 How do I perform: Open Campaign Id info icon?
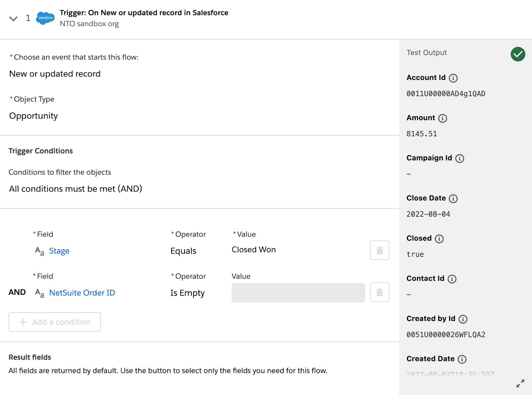pos(460,158)
